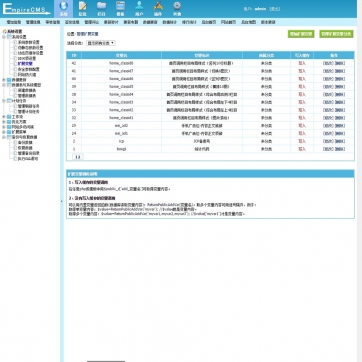Screen dimensions: 362x362
Task: Open 网站防火墙 in the tree
Action: (27, 75)
